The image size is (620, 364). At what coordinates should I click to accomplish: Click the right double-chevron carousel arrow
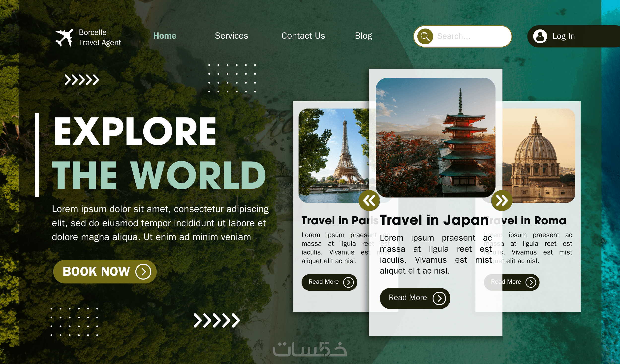point(502,200)
